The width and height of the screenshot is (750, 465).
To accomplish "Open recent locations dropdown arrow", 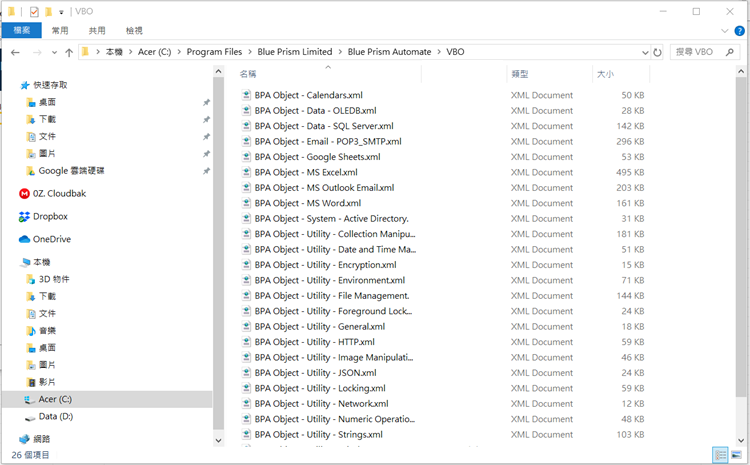I will (54, 52).
